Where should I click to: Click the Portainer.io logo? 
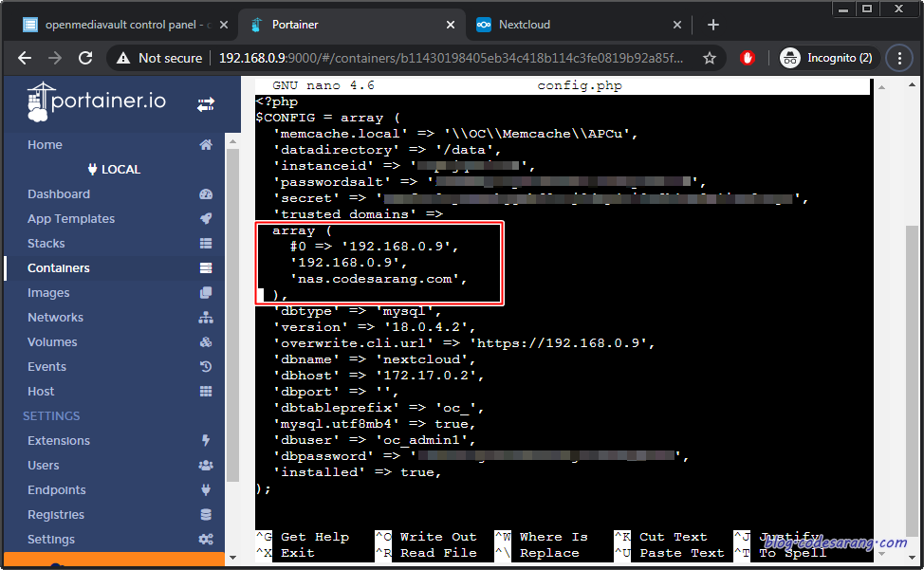97,101
